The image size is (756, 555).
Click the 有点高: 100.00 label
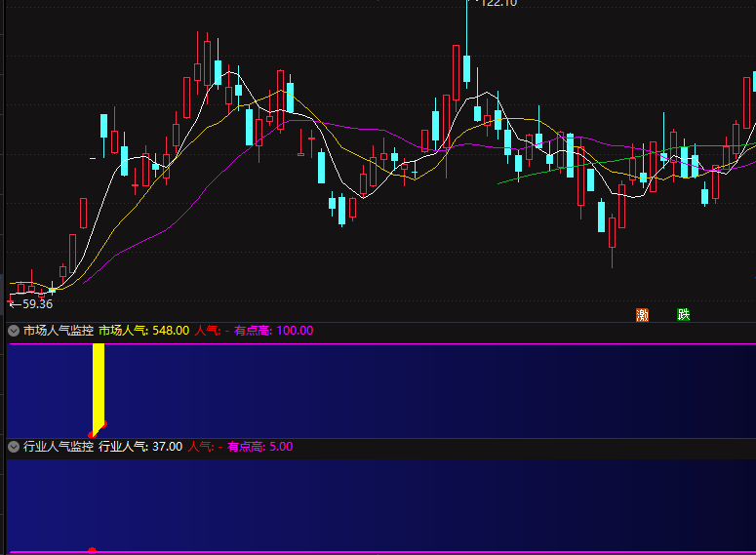pyautogui.click(x=273, y=331)
